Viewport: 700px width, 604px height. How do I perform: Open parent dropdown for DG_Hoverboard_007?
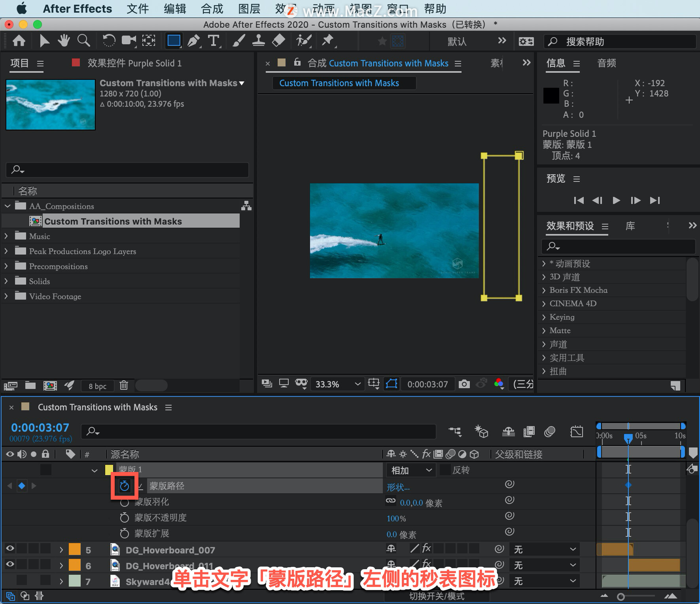(x=545, y=549)
